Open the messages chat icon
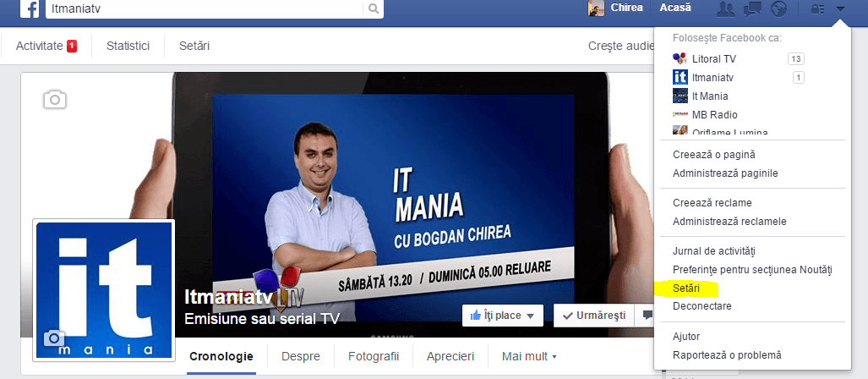Viewport: 868px width, 379px height. tap(751, 9)
